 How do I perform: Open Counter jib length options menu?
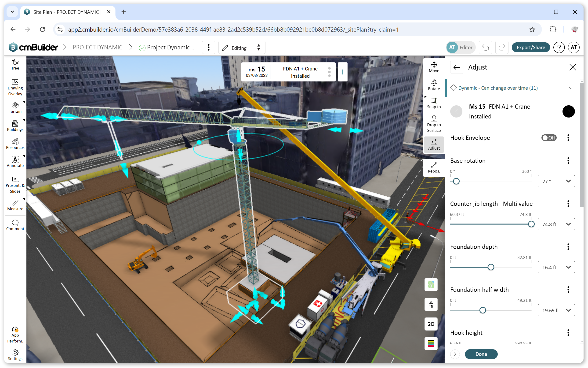[568, 204]
